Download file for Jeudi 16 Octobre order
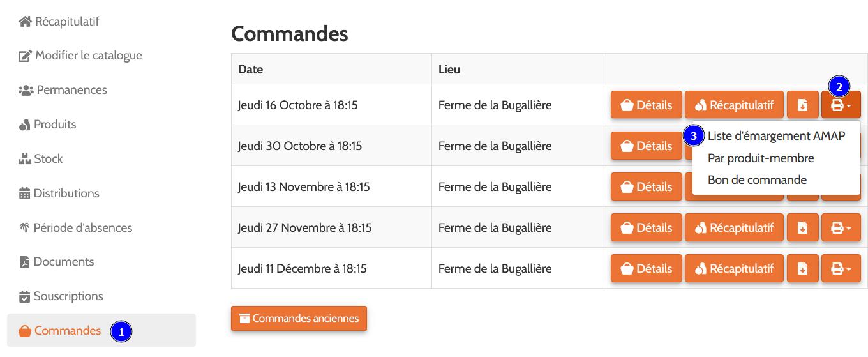Image resolution: width=868 pixels, height=357 pixels. point(802,105)
